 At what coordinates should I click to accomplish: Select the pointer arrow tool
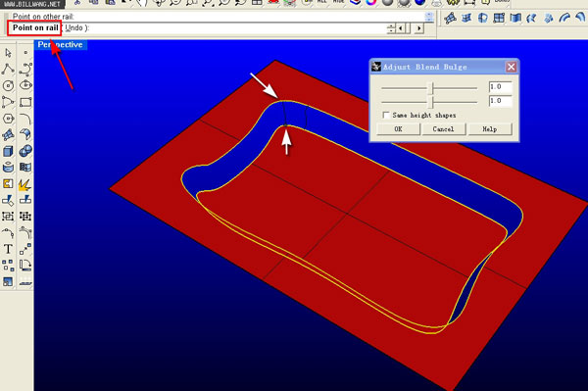click(x=8, y=53)
